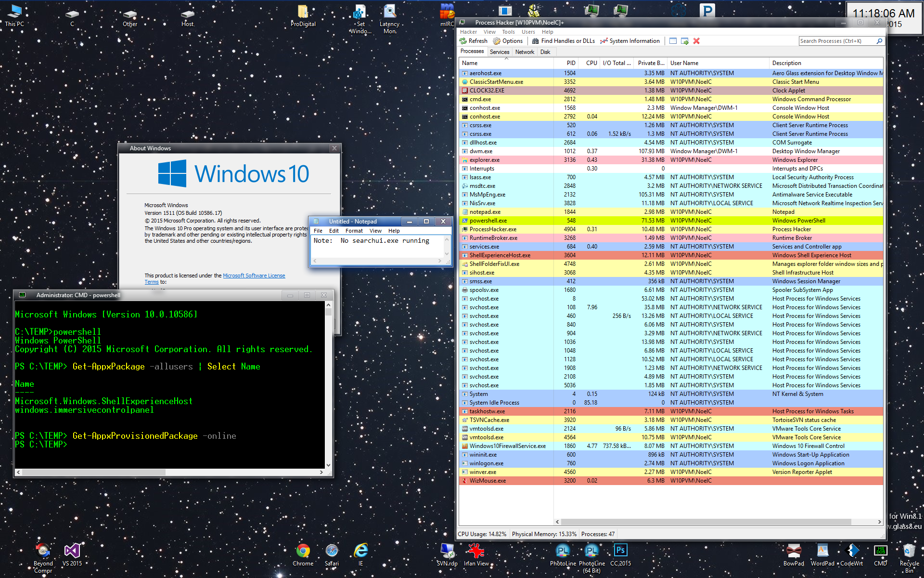Select the explorer.exe process row
The width and height of the screenshot is (924, 578).
pos(671,160)
